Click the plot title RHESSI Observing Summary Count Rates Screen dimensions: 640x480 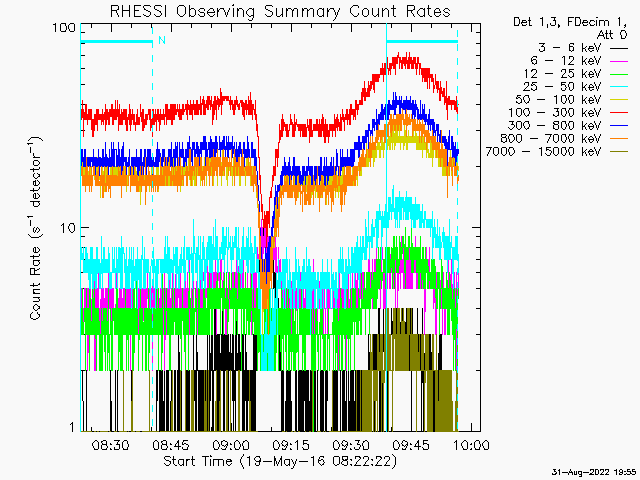click(265, 11)
